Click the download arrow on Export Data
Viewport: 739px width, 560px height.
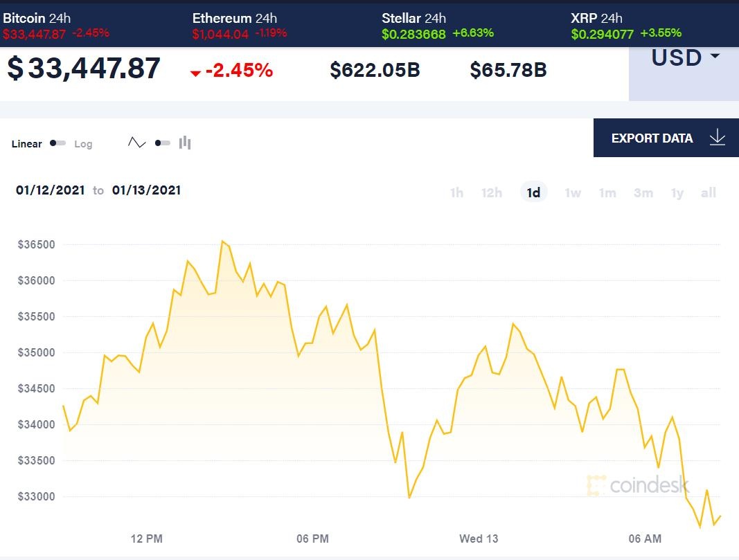716,138
